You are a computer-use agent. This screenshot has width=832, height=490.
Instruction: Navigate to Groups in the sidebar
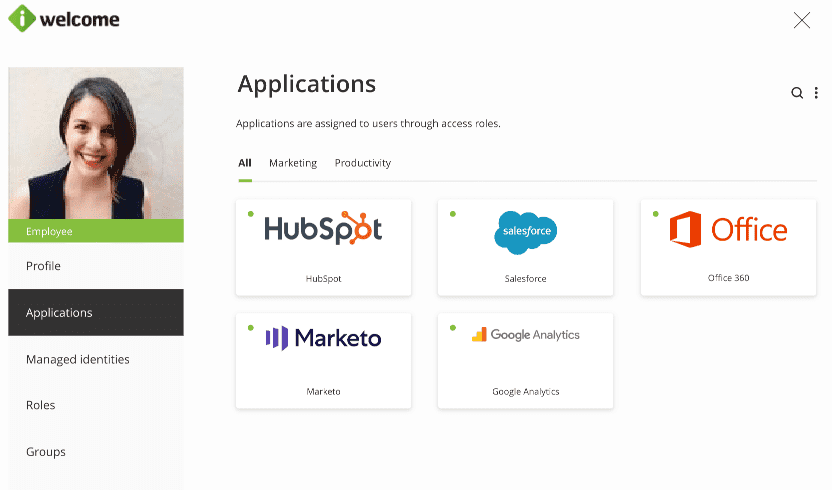(46, 452)
